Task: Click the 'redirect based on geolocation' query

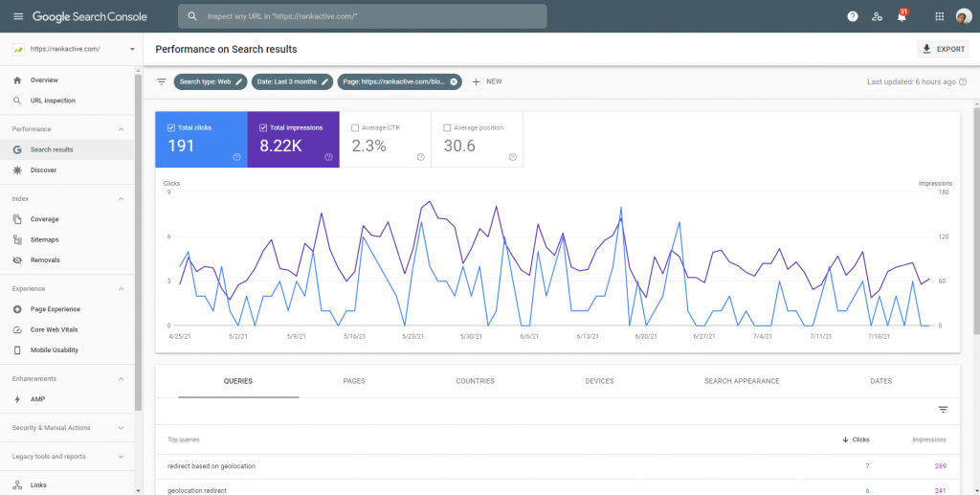Action: (x=212, y=466)
